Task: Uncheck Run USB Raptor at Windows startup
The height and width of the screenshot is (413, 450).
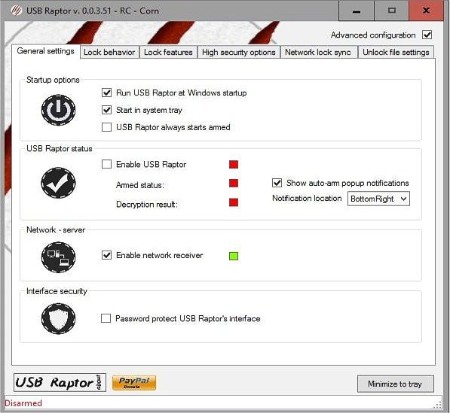Action: tap(107, 92)
